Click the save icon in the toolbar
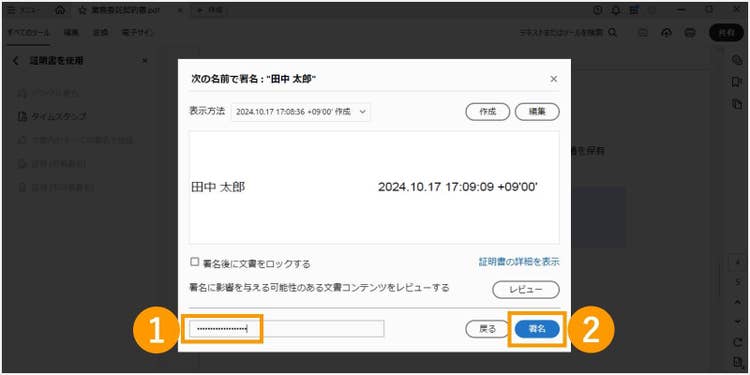The height and width of the screenshot is (375, 750). (644, 33)
